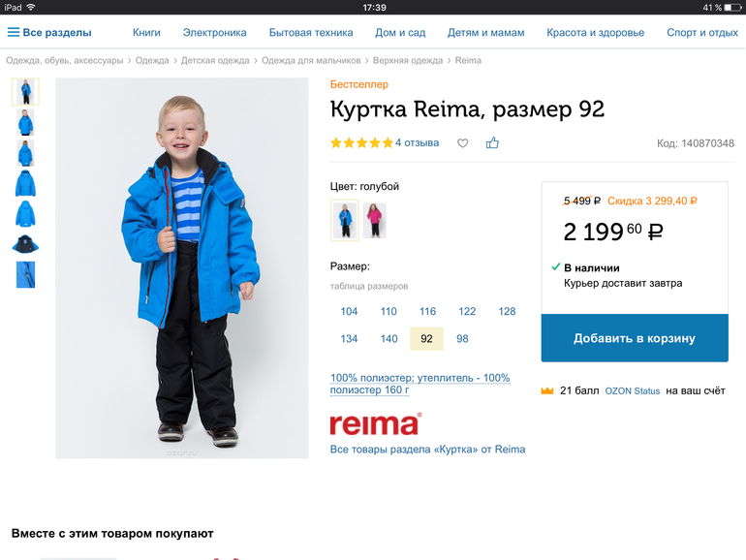Viewport: 746px width, 560px height.
Task: Open the Детям и мамам category menu
Action: [x=485, y=32]
